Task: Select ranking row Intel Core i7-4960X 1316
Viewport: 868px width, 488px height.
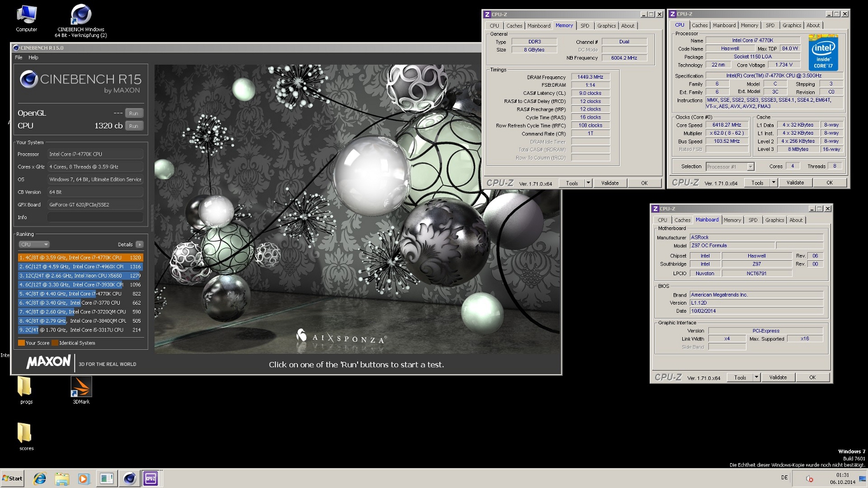Action: coord(80,267)
